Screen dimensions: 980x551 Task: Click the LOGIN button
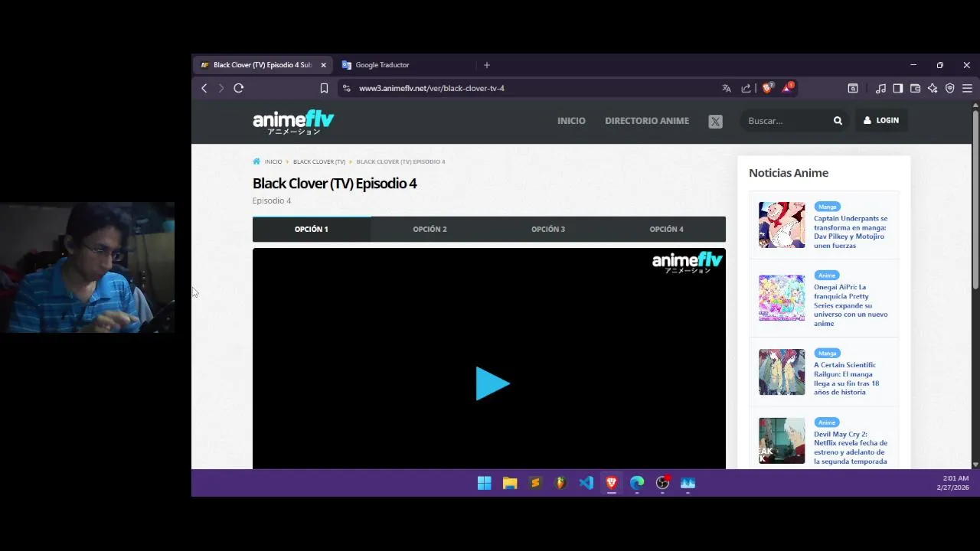tap(881, 120)
